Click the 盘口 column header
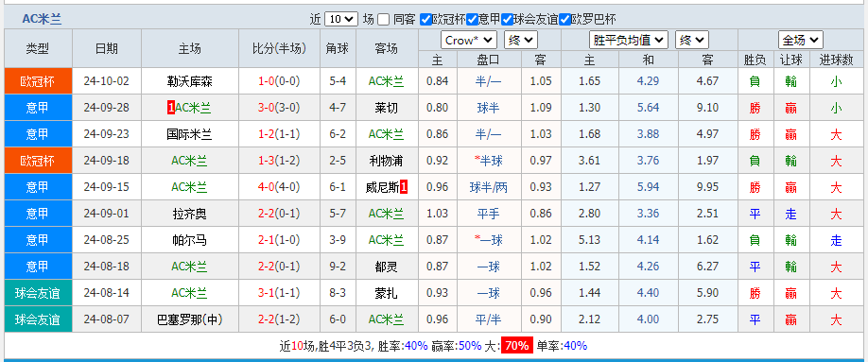 tap(488, 60)
